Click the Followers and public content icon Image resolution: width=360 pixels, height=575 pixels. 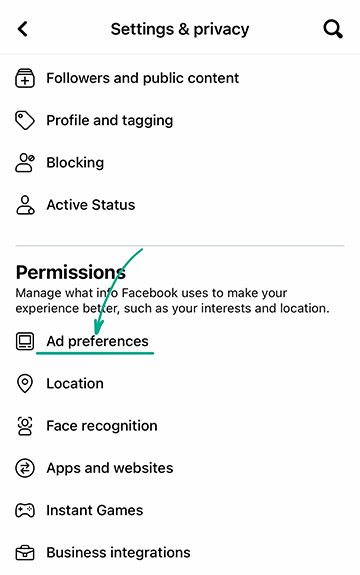click(x=25, y=78)
